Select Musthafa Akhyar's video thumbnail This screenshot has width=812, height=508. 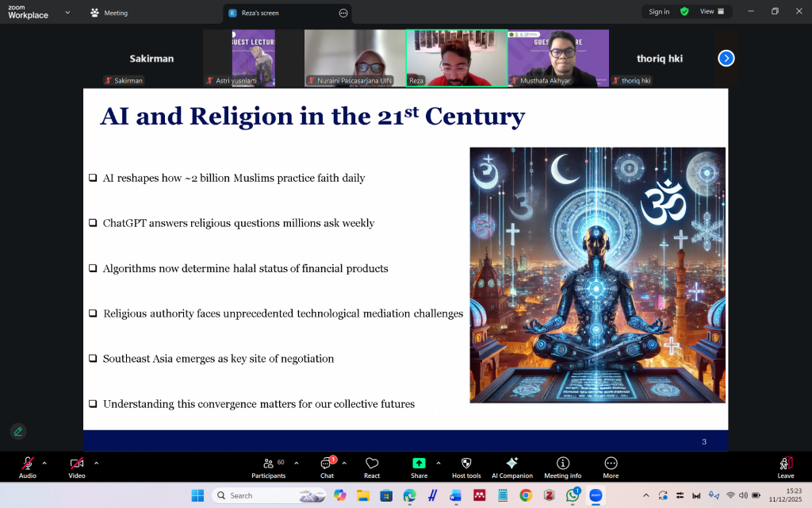click(x=558, y=58)
